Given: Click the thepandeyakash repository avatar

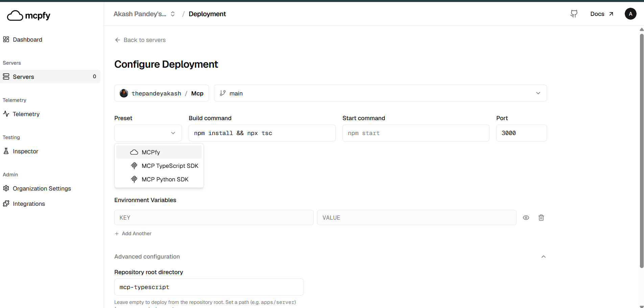Looking at the screenshot, I should point(124,93).
